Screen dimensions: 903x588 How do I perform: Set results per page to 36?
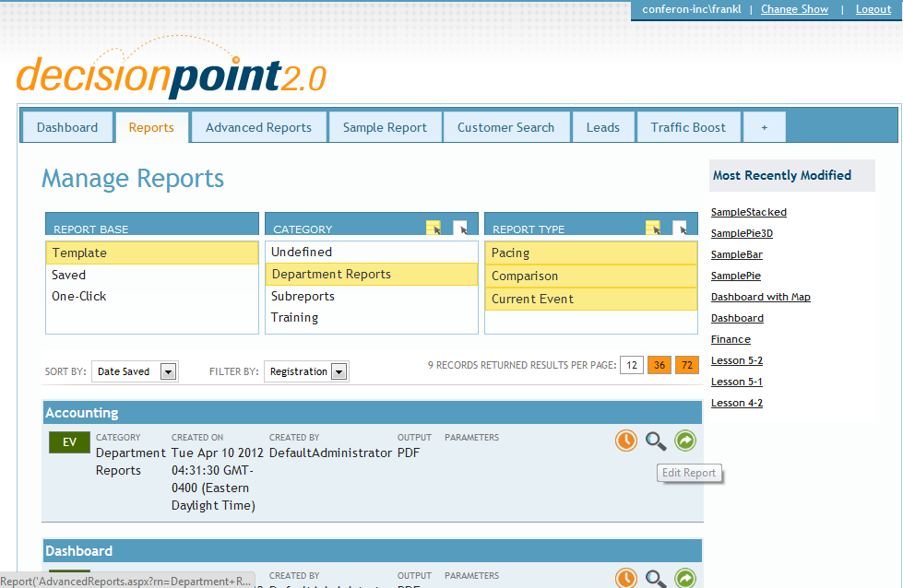point(659,365)
